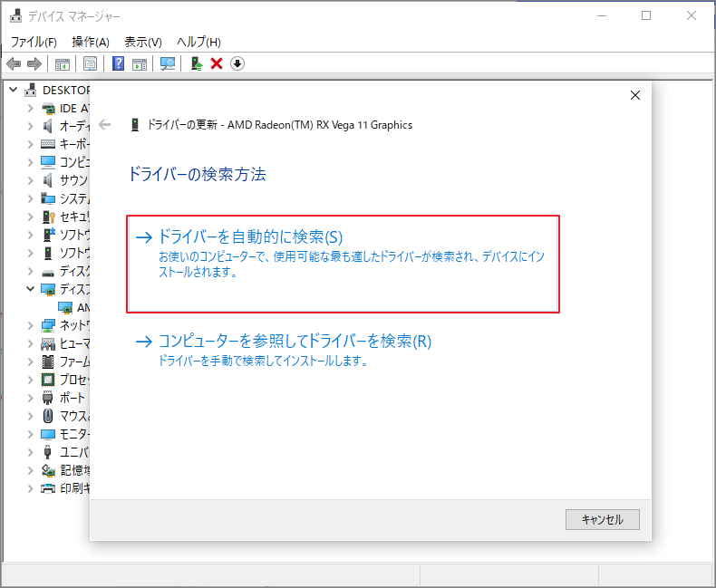Expand the ヒュー HID tree node

point(31,343)
